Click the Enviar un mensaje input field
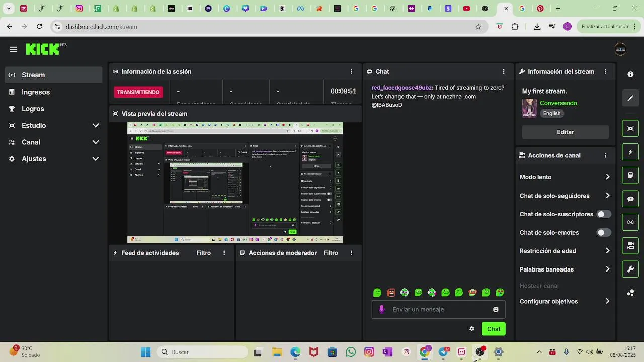 click(x=438, y=309)
